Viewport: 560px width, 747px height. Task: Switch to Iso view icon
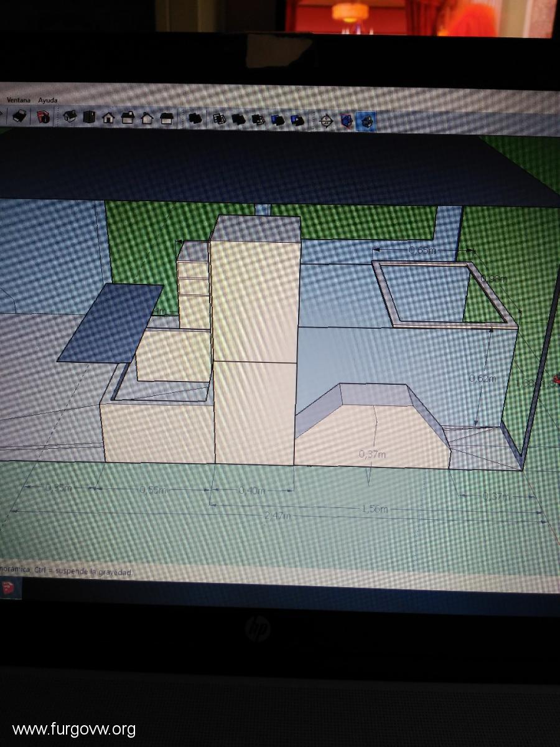pyautogui.click(x=70, y=116)
